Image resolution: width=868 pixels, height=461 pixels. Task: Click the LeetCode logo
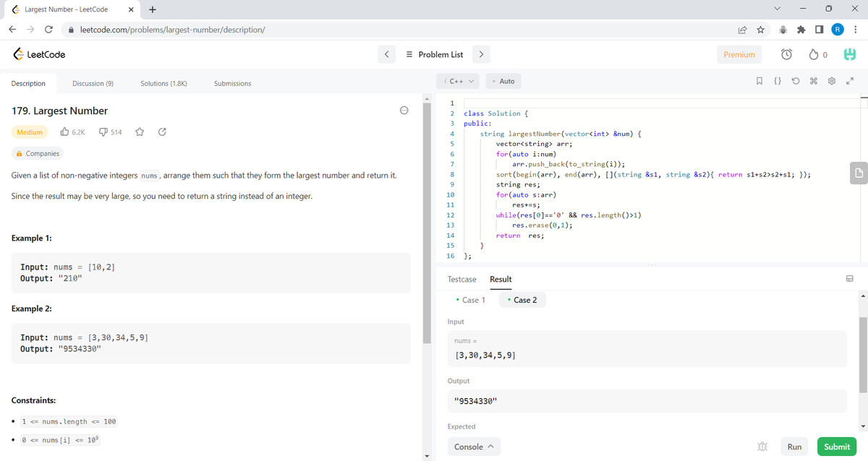pos(41,54)
